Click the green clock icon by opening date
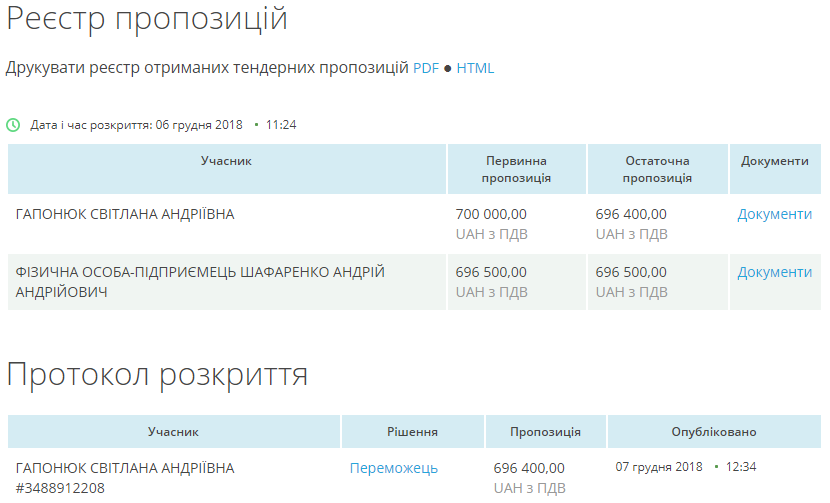830x503 pixels. (13, 125)
